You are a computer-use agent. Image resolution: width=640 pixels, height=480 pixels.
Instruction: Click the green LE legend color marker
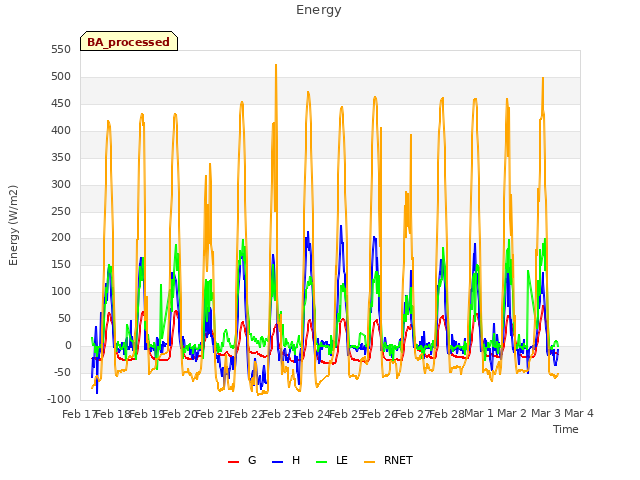(322, 462)
